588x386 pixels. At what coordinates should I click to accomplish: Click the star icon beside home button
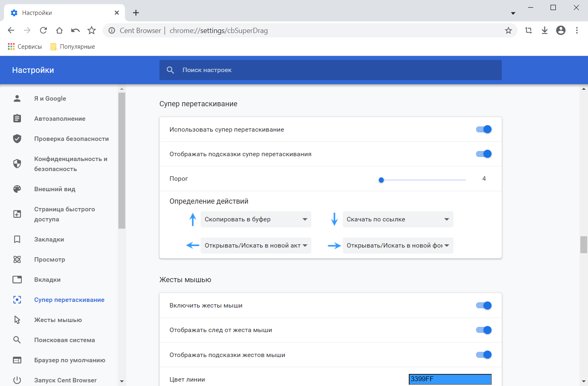click(91, 30)
